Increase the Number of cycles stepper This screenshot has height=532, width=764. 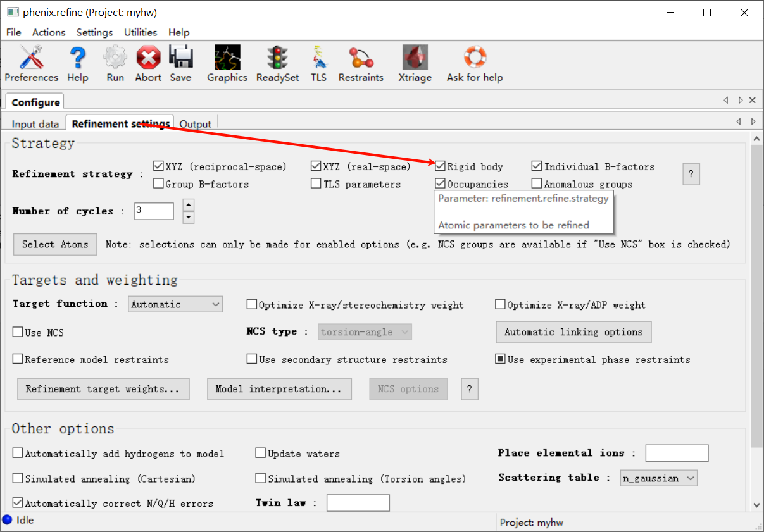[188, 205]
